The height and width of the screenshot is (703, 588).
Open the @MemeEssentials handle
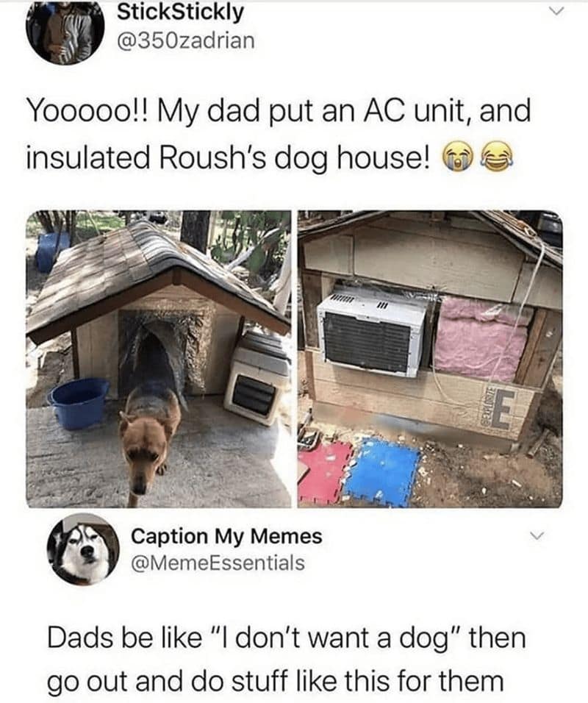218,563
